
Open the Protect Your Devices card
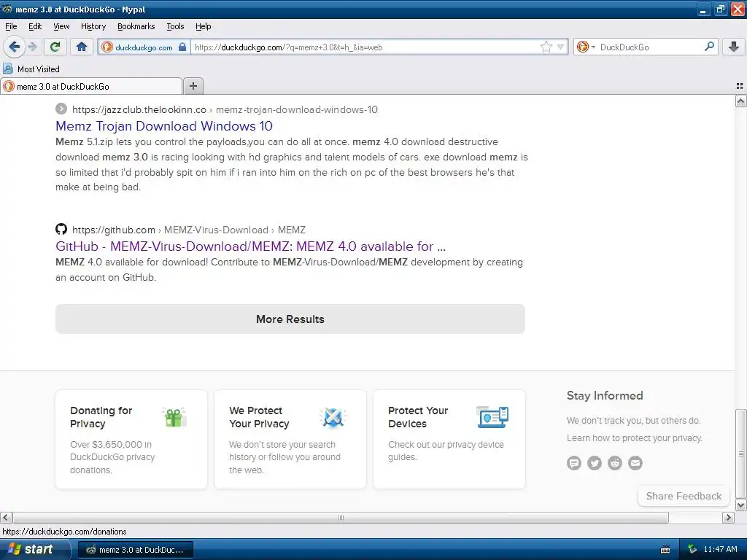pyautogui.click(x=449, y=440)
